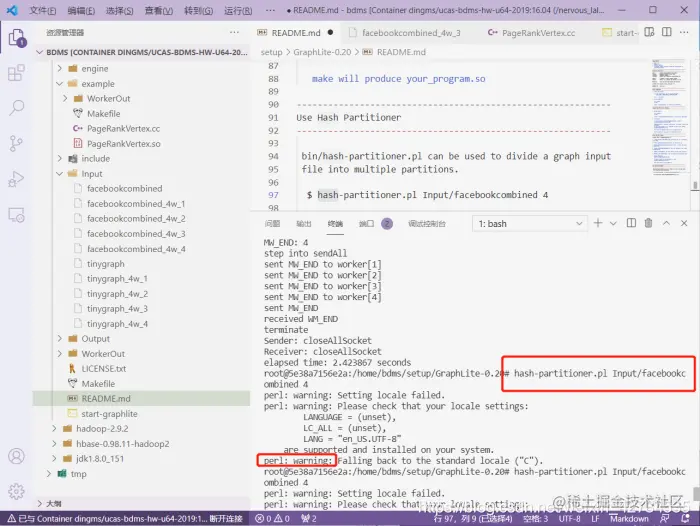Switch to the 输出 panel tab
This screenshot has width=700, height=526.
pyautogui.click(x=304, y=224)
